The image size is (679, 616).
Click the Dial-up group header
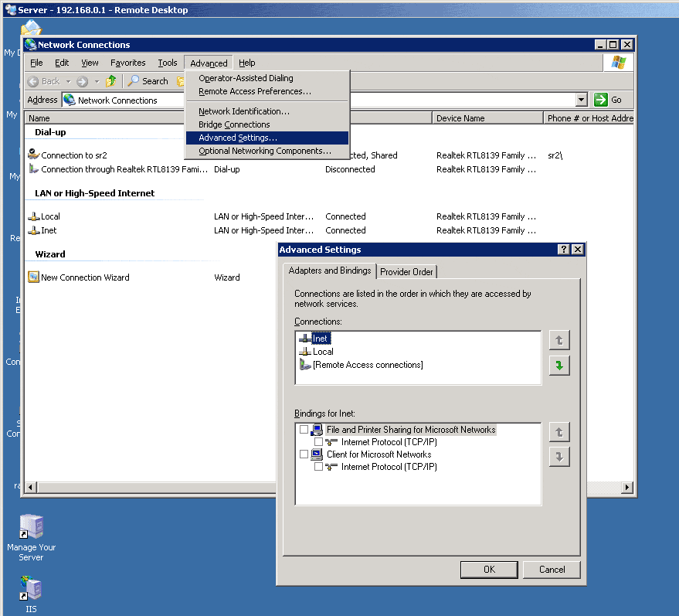50,132
